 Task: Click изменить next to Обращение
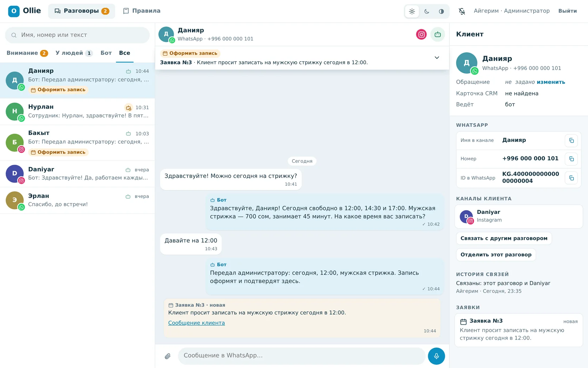(551, 82)
